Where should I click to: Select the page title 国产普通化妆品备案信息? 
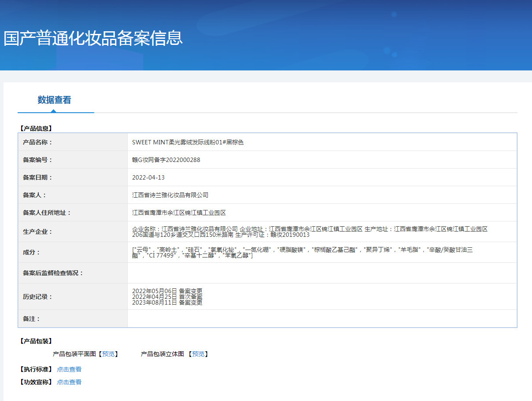click(x=93, y=38)
